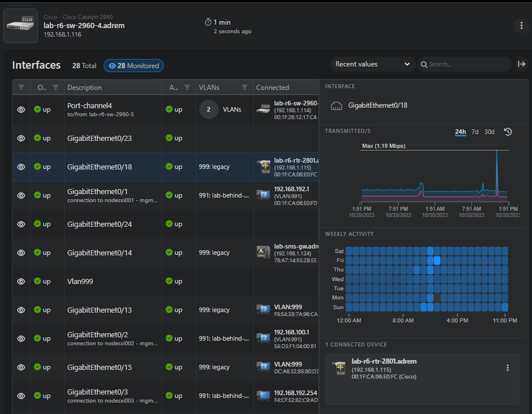Click the export arrow icon beside search

(x=521, y=64)
